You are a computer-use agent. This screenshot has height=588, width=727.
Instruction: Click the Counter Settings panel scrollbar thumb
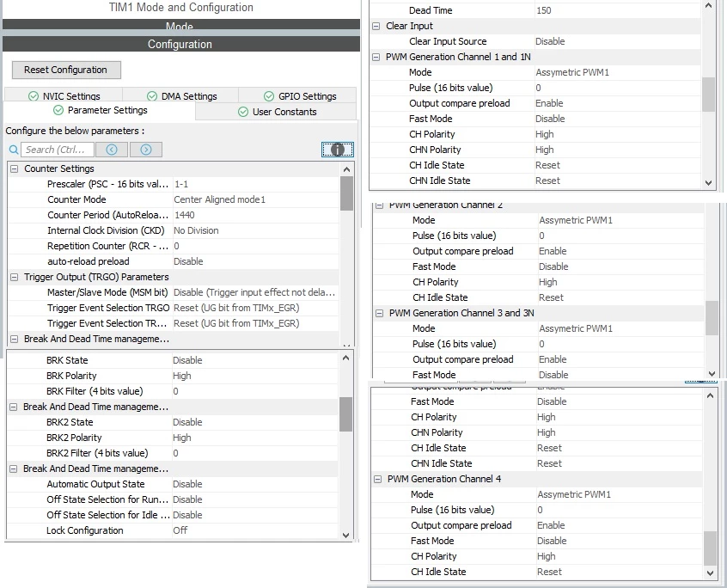[x=346, y=193]
